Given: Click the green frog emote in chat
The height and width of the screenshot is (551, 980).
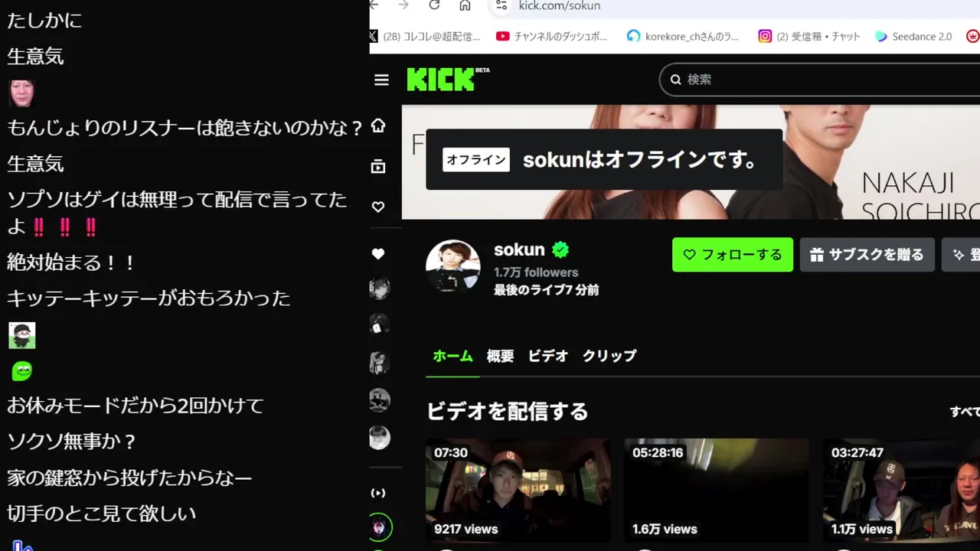Looking at the screenshot, I should [x=21, y=371].
